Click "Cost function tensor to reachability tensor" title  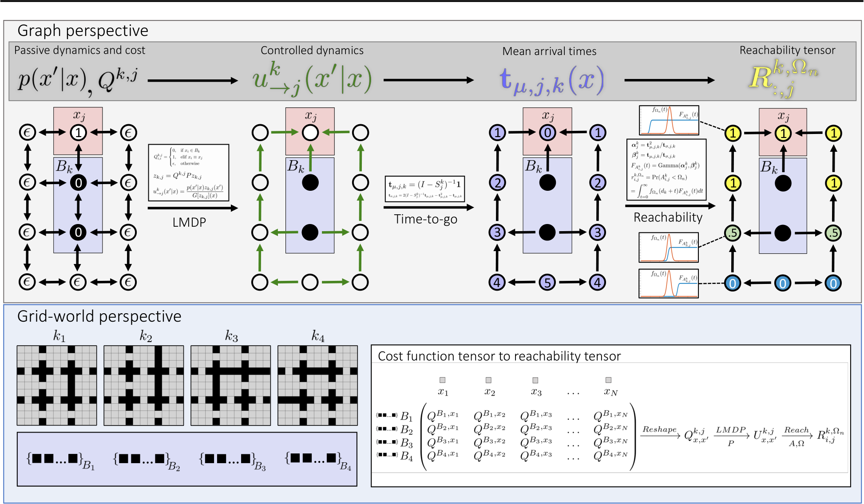coord(499,356)
